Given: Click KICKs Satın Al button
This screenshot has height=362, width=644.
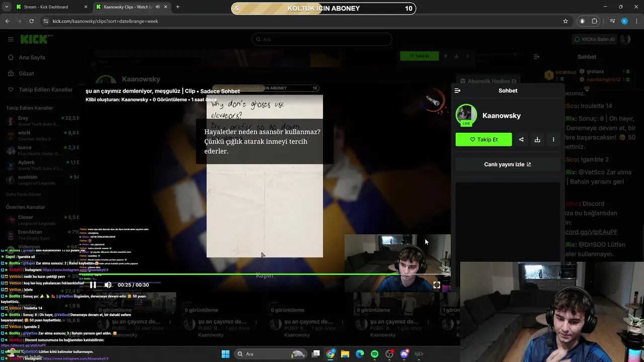Looking at the screenshot, I should 595,39.
